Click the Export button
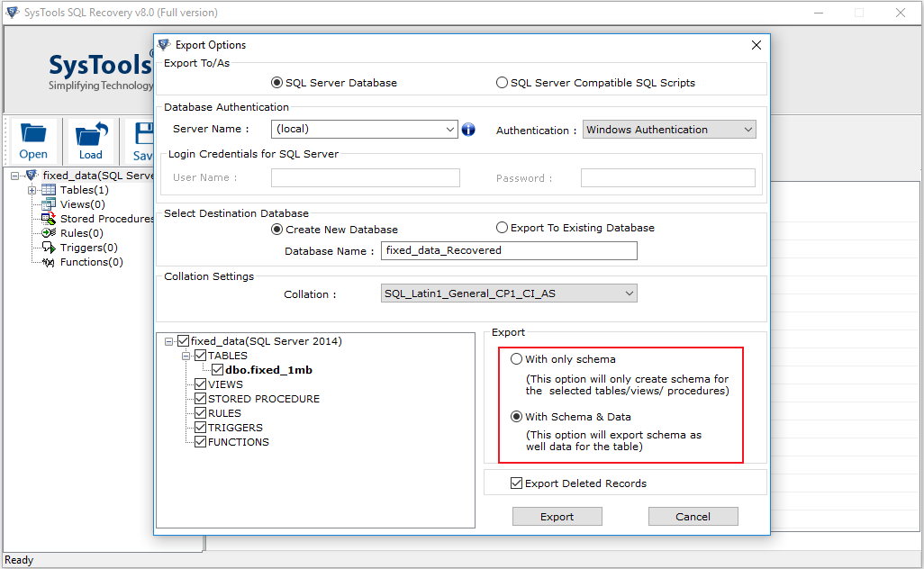This screenshot has width=924, height=569. pyautogui.click(x=557, y=517)
